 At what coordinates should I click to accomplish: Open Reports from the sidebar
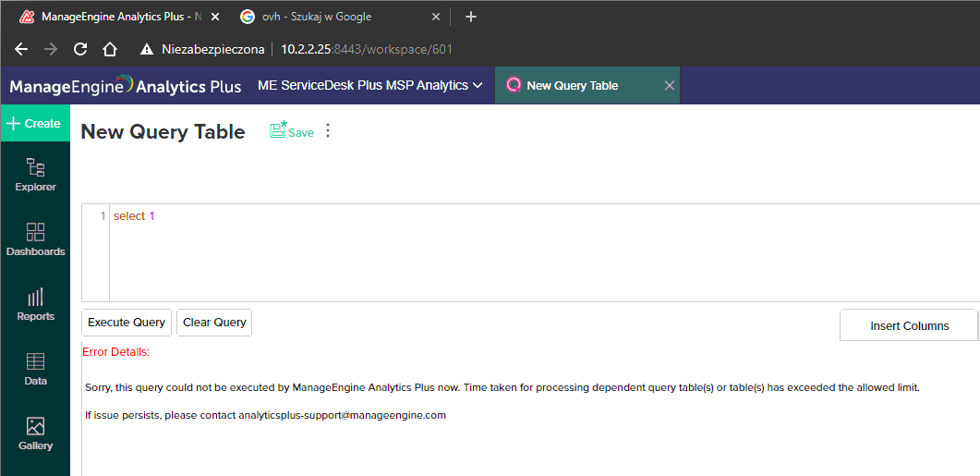point(35,305)
